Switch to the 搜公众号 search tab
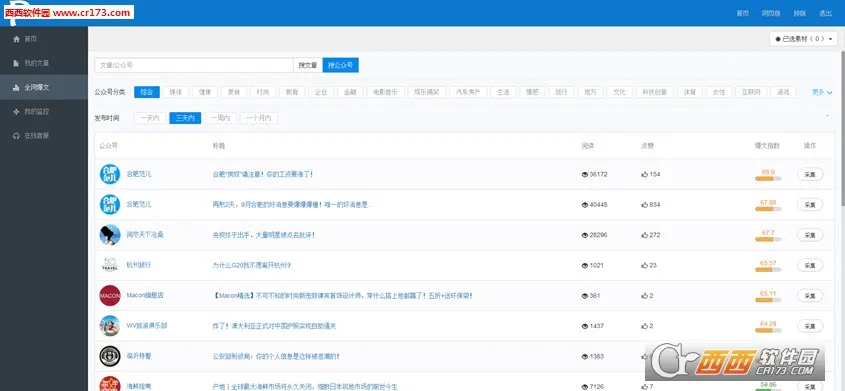This screenshot has height=391, width=845. pyautogui.click(x=341, y=65)
